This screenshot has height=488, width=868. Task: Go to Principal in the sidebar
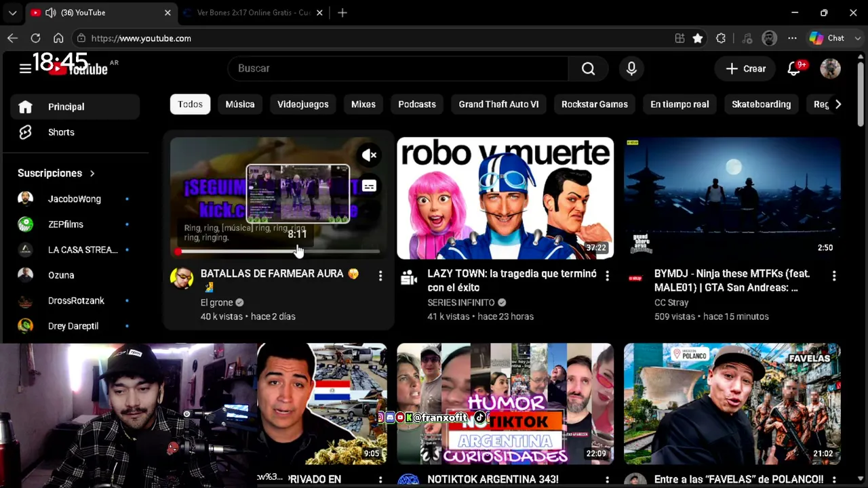pos(75,106)
